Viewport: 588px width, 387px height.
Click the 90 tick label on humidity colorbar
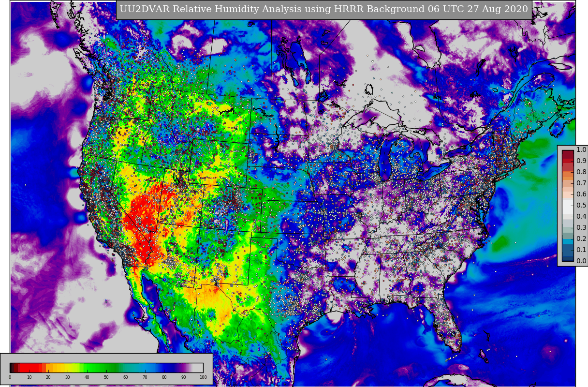[184, 377]
